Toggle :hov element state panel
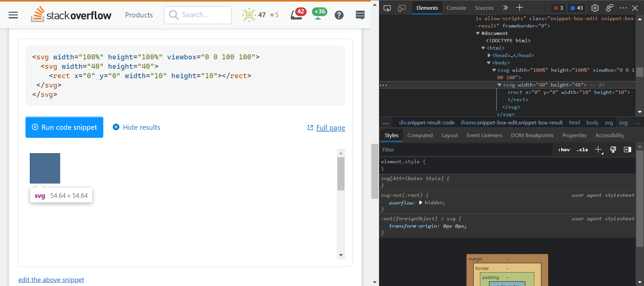644x286 pixels. pyautogui.click(x=564, y=150)
